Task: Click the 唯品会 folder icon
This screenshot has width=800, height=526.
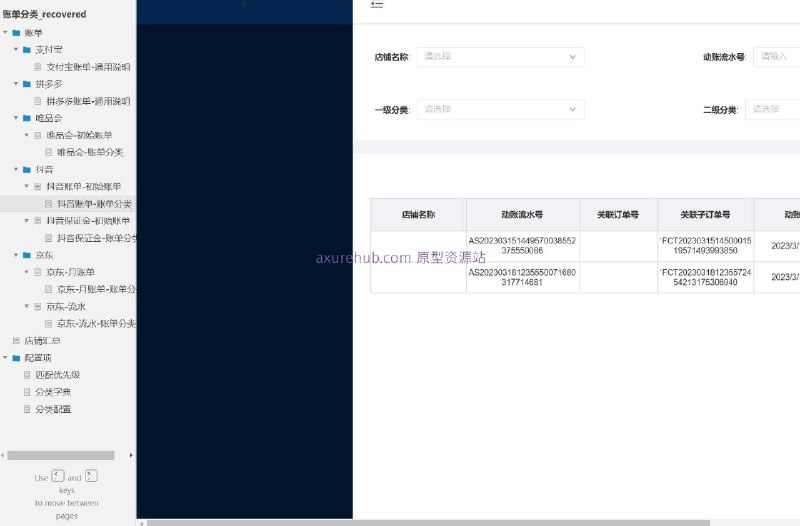Action: coord(27,118)
